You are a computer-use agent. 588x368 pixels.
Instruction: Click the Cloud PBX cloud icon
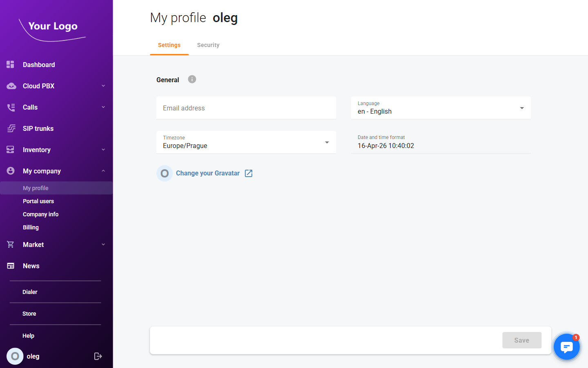tap(10, 86)
